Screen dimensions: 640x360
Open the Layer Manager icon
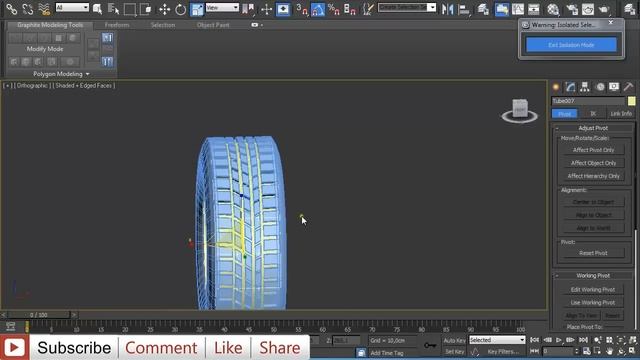point(483,8)
